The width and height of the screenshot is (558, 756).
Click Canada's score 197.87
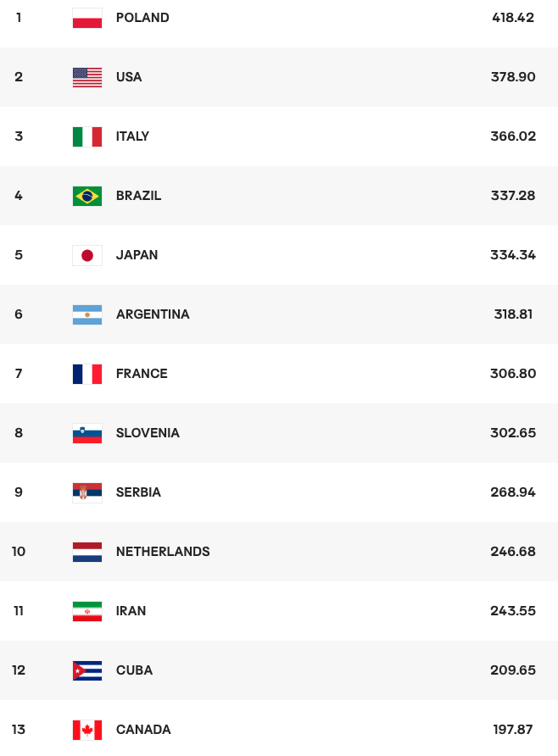coord(513,730)
